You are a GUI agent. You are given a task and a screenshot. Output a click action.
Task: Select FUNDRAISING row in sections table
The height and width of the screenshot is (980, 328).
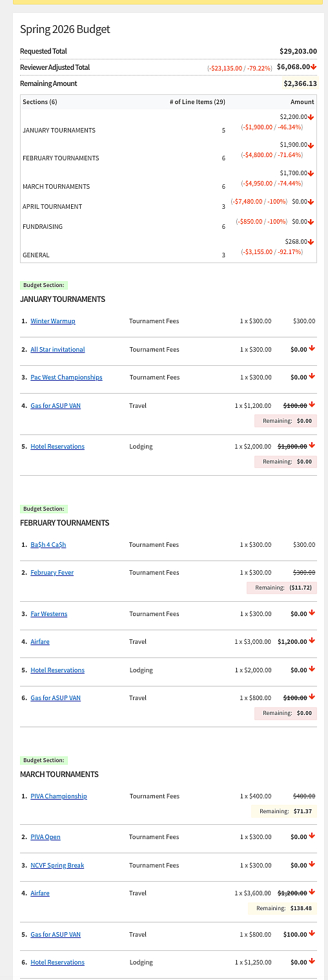pos(169,224)
